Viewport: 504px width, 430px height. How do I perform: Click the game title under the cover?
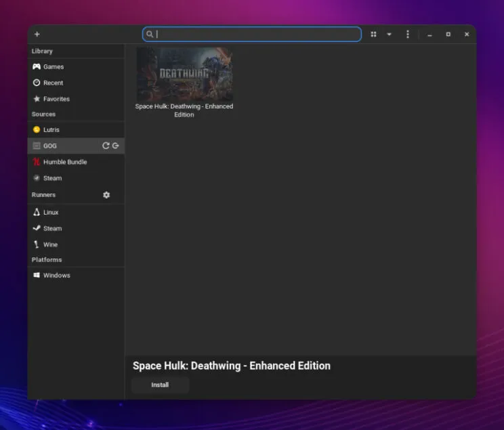184,110
